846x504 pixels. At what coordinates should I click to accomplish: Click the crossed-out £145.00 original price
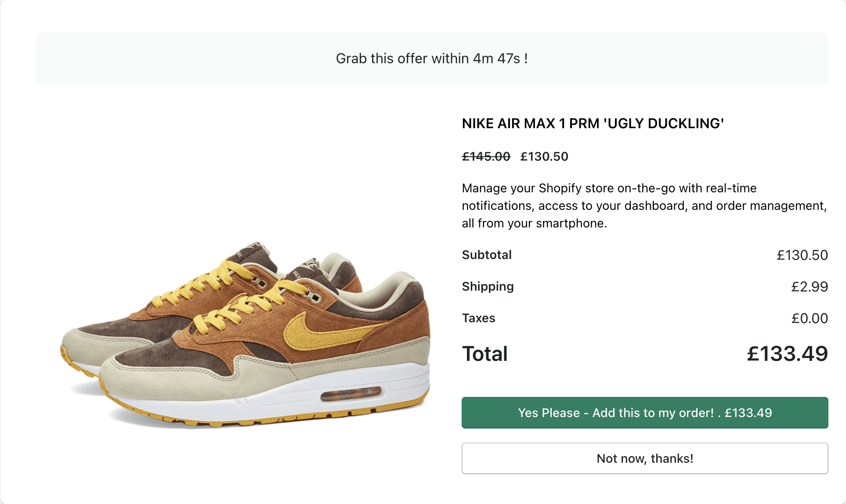pyautogui.click(x=486, y=156)
